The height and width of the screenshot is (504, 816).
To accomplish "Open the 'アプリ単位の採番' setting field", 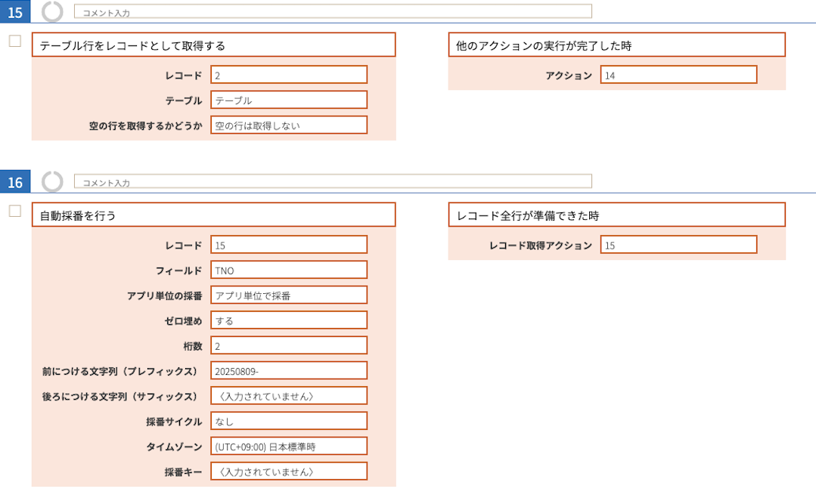I will tap(289, 295).
